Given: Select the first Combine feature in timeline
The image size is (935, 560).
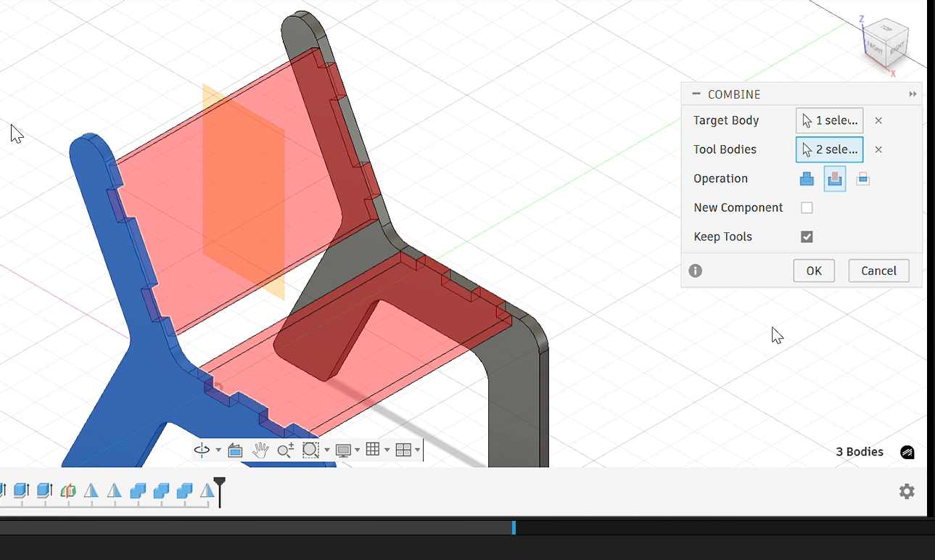Looking at the screenshot, I should click(x=138, y=491).
